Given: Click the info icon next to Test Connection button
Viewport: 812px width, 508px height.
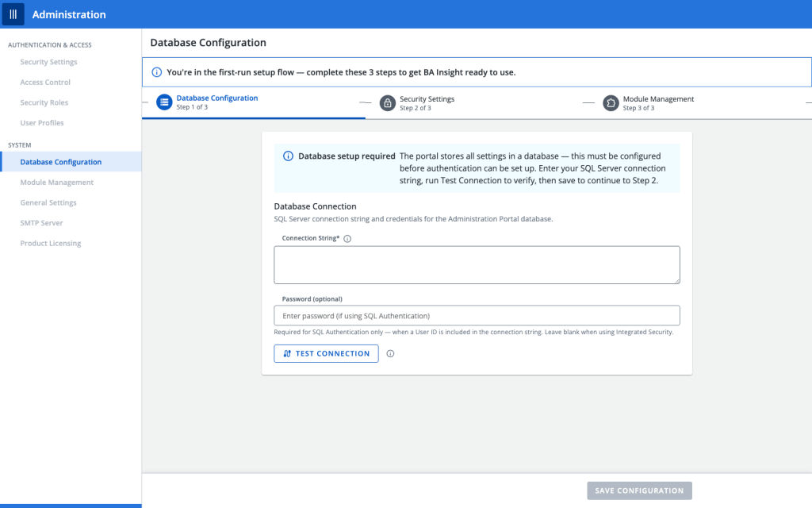Looking at the screenshot, I should tap(390, 353).
